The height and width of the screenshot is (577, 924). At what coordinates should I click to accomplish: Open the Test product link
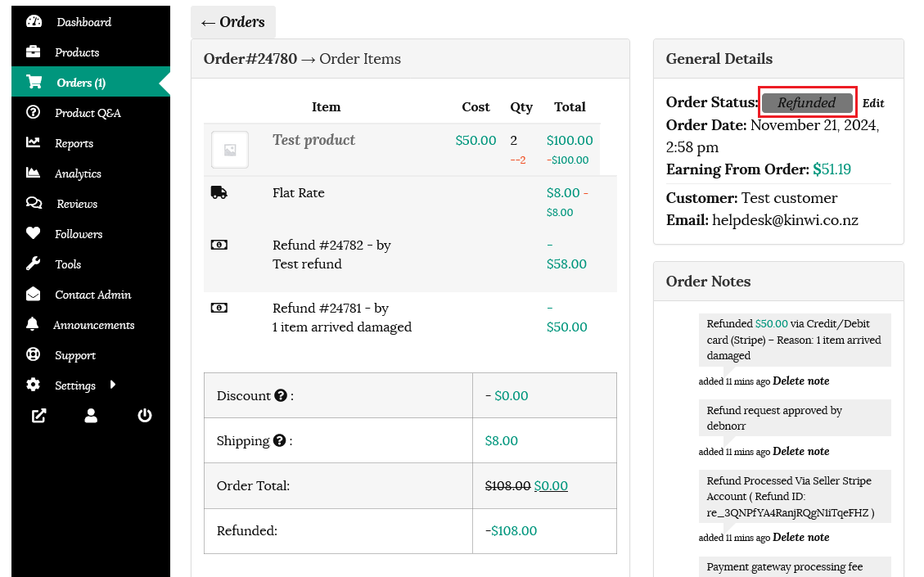313,140
